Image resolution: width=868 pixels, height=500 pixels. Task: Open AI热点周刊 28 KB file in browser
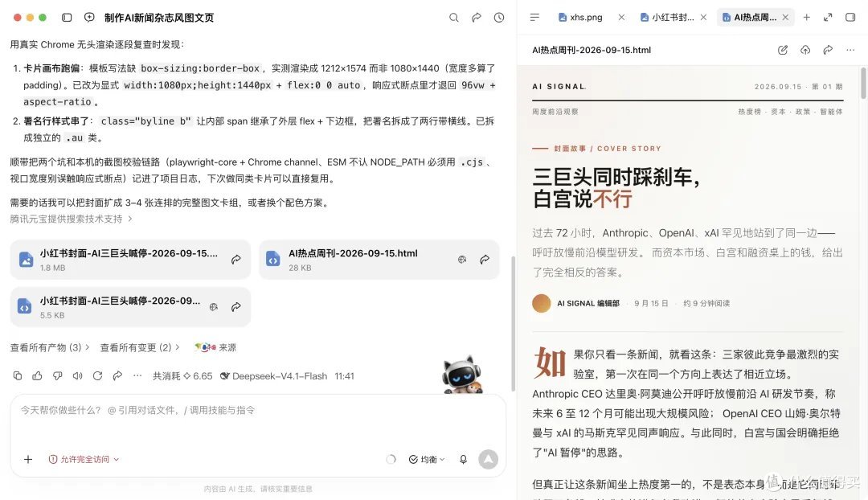pyautogui.click(x=462, y=259)
